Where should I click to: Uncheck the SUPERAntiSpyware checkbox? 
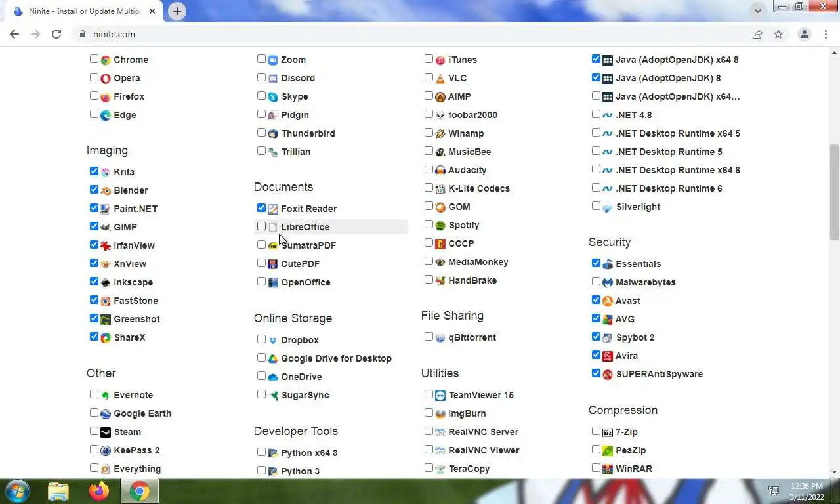597,373
